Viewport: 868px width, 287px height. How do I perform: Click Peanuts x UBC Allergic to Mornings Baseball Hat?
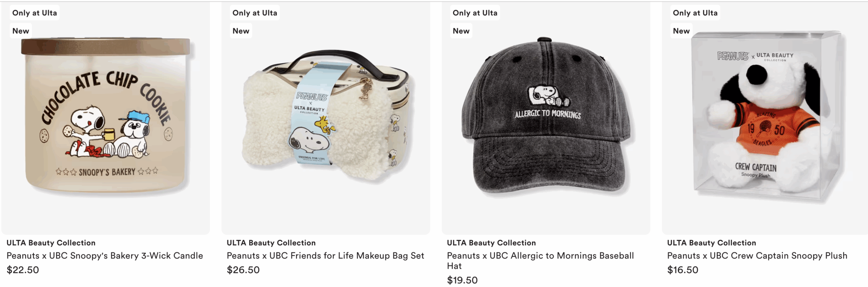pyautogui.click(x=540, y=261)
